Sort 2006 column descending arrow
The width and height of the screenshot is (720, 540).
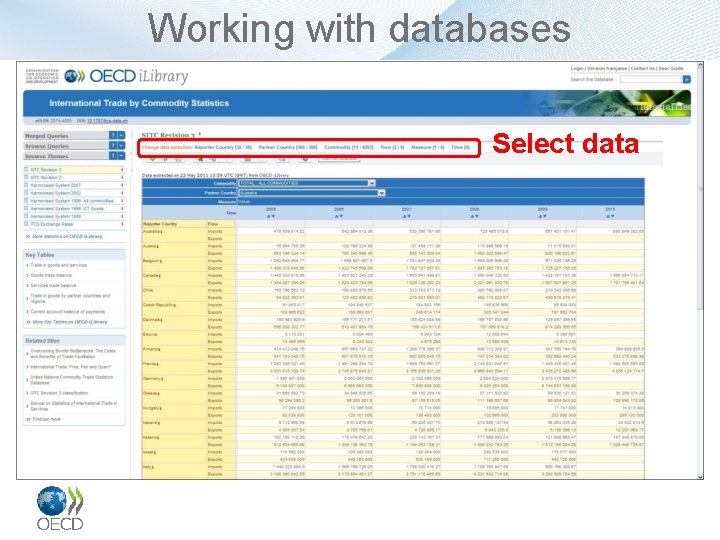click(341, 216)
